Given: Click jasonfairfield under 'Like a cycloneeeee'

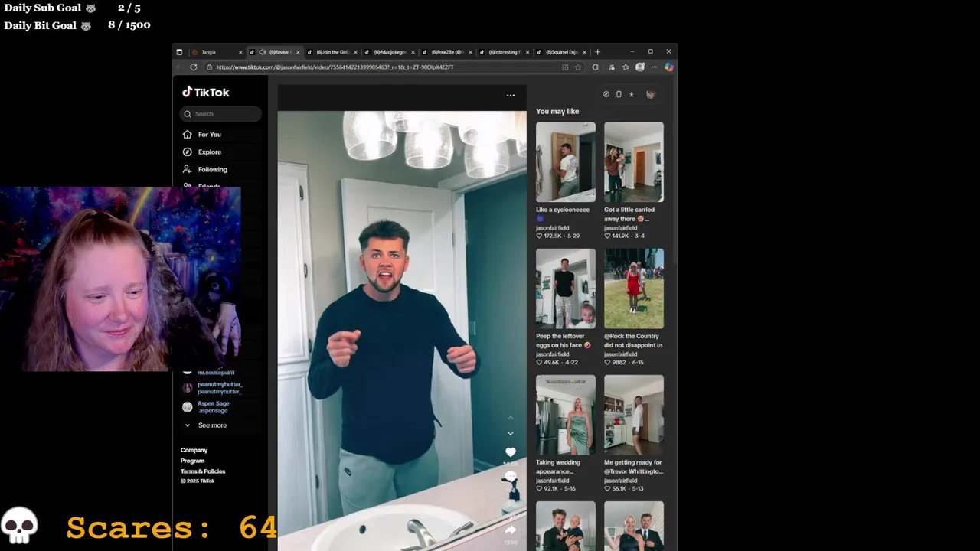Looking at the screenshot, I should (x=552, y=228).
